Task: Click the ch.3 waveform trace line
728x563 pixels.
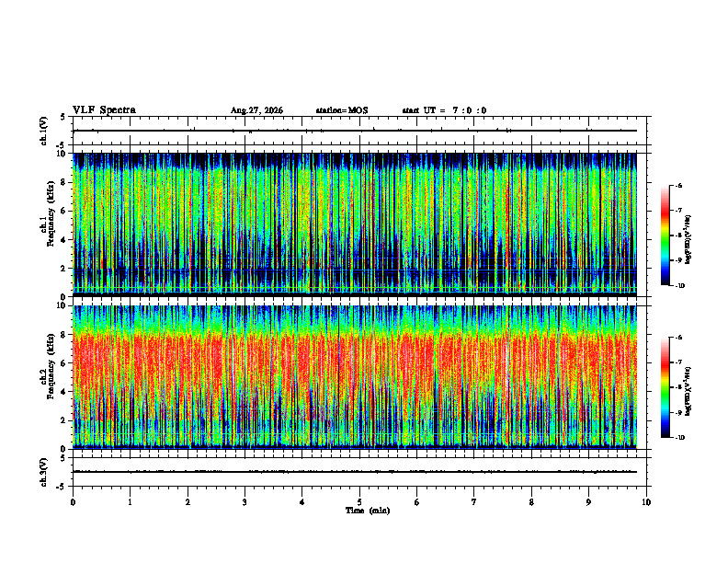Action: (355, 472)
